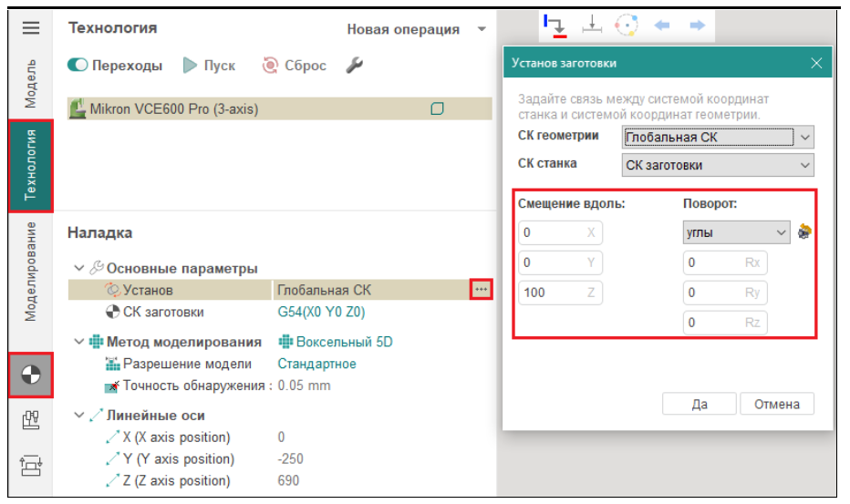Click the hamburger menu icon
Screen dimensions: 850x504
tap(31, 28)
